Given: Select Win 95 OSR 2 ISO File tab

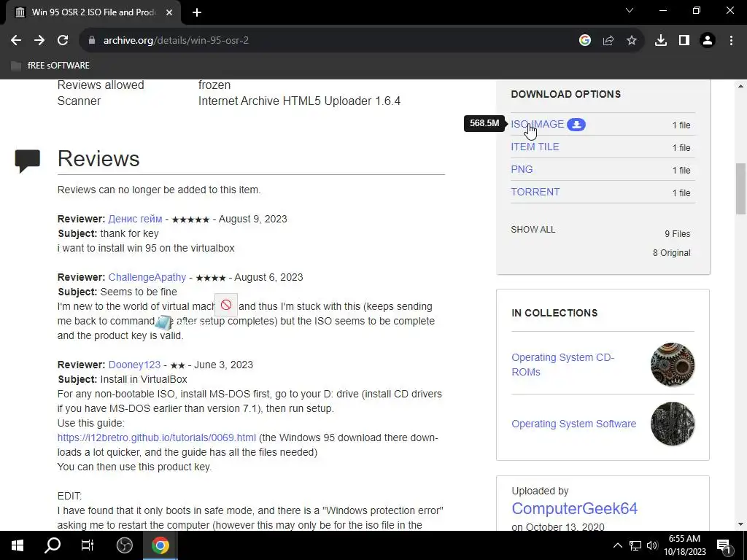Looking at the screenshot, I should 93,12.
